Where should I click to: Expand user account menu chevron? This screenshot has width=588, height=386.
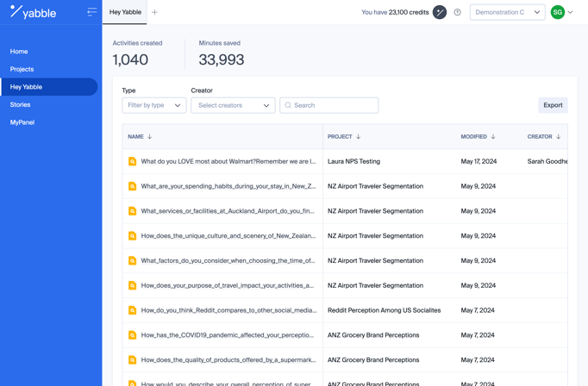571,13
